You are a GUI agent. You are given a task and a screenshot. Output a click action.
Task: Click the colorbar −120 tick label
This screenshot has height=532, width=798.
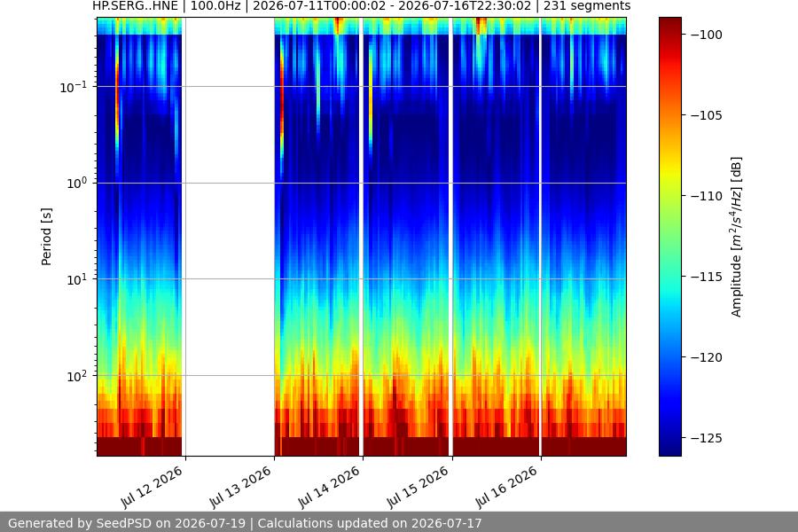(x=706, y=358)
